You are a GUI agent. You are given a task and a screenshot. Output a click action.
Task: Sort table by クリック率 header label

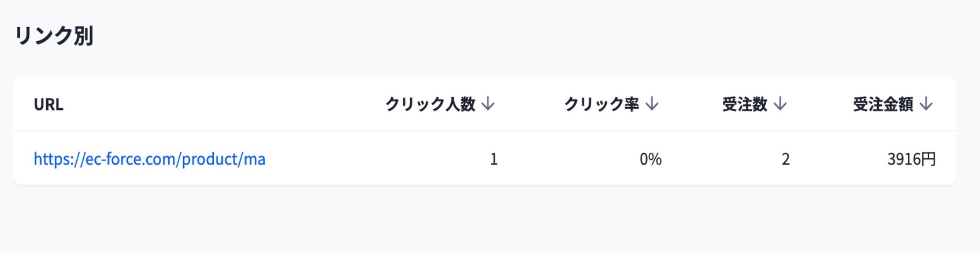click(x=602, y=104)
